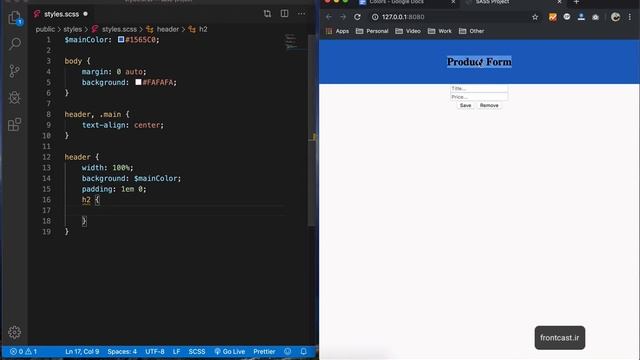Viewport: 640px width, 360px height.
Task: Click the Remove button in the form
Action: pos(489,106)
